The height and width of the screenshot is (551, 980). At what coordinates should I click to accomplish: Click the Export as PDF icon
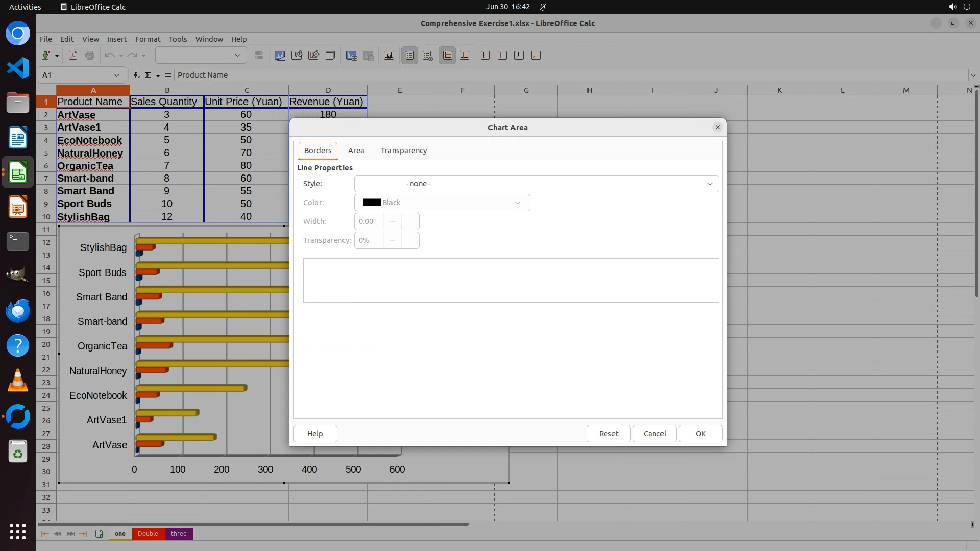point(73,55)
